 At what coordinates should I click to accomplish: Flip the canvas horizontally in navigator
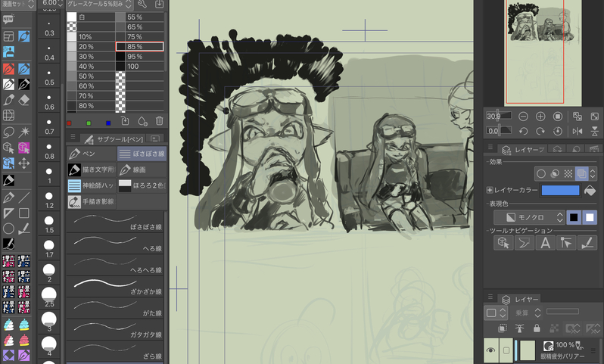pyautogui.click(x=578, y=132)
